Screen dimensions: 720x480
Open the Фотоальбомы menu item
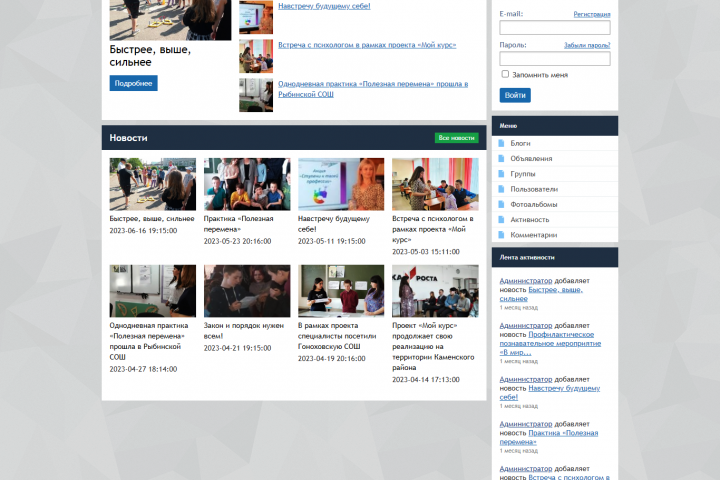[555, 204]
